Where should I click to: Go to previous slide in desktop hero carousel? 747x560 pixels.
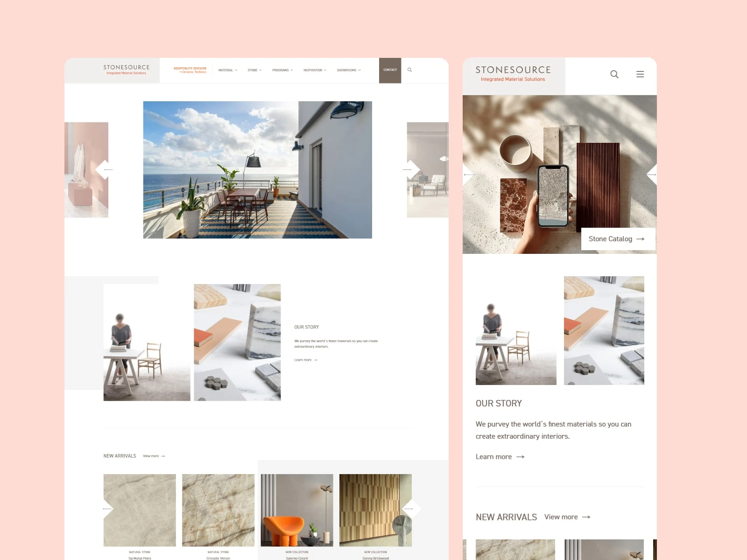click(x=106, y=169)
